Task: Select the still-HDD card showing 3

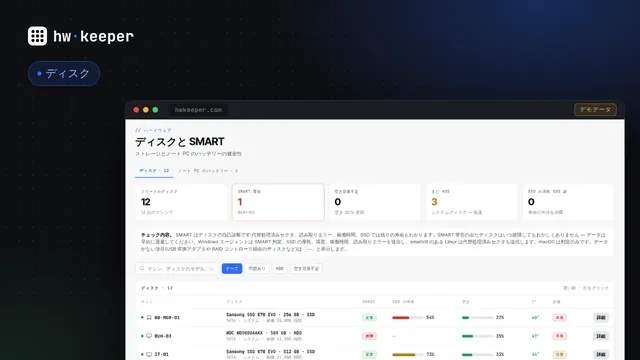Action: (x=472, y=202)
